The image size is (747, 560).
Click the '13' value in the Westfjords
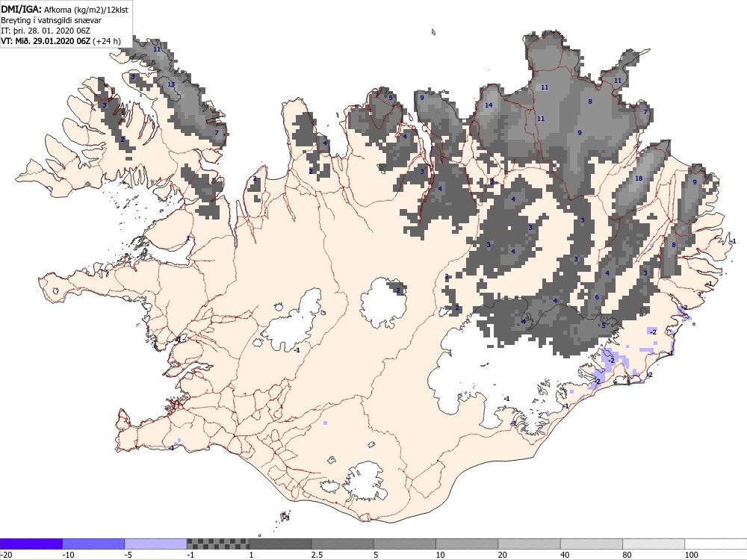[x=171, y=84]
